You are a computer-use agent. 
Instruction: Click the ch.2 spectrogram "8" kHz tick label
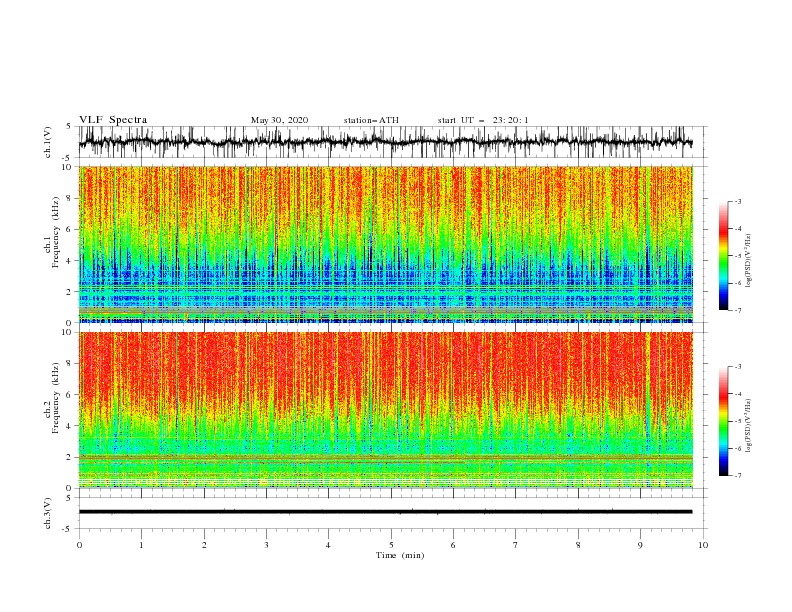(x=69, y=363)
